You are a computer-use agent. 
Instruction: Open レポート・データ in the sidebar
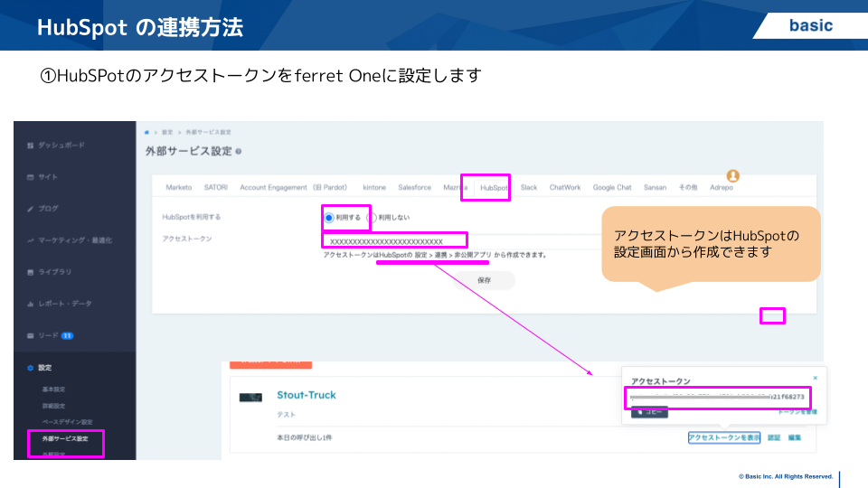(60, 304)
